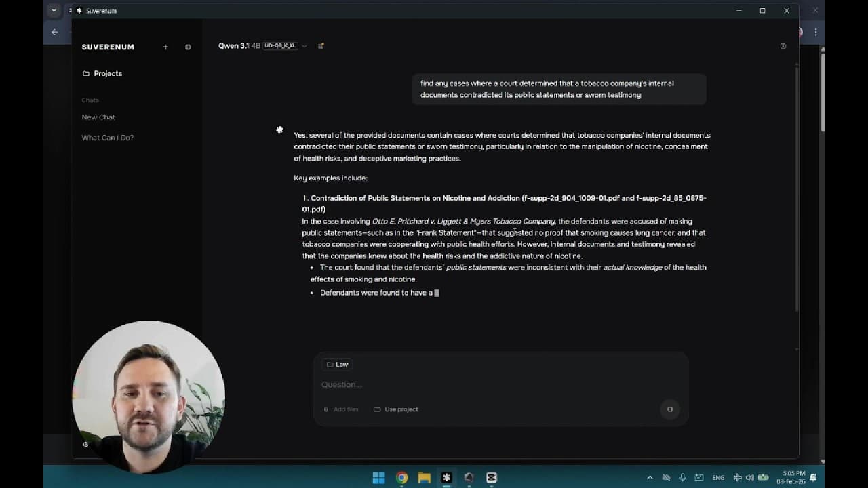Image resolution: width=868 pixels, height=488 pixels.
Task: Collapse the taskbar hidden icons chevron
Action: 649,477
